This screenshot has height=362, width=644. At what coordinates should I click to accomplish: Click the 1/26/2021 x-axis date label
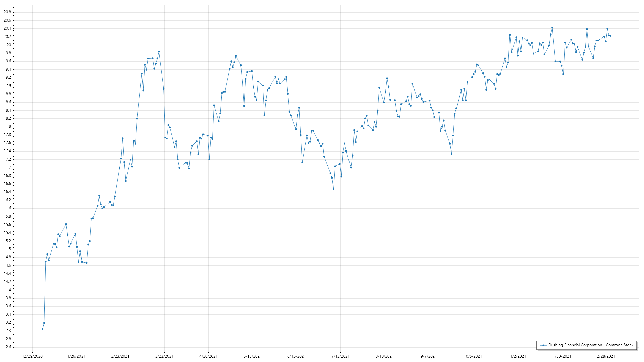76,356
